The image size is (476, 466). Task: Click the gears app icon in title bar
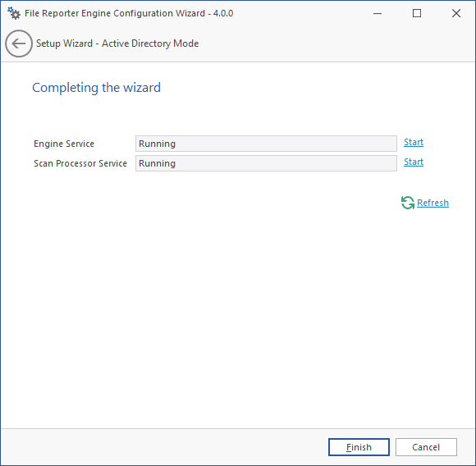point(14,13)
